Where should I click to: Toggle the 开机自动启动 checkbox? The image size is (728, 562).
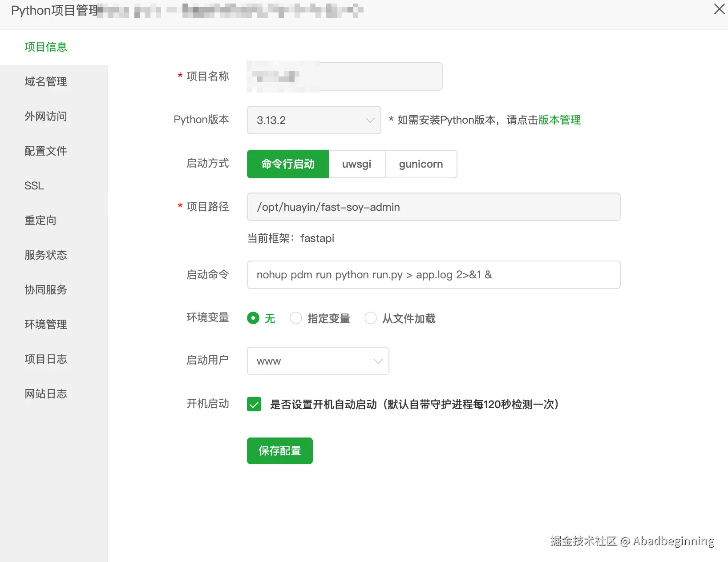coord(254,405)
